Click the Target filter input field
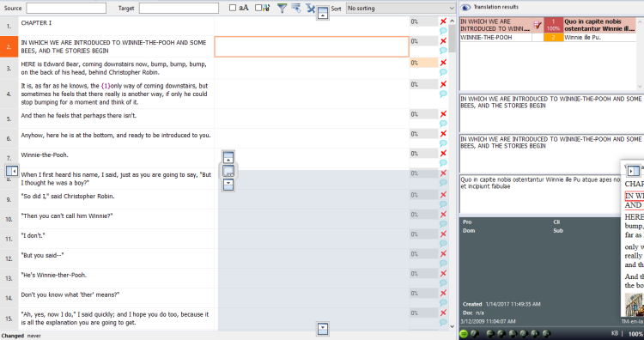Viewport: 644px width, 340px height. [179, 9]
